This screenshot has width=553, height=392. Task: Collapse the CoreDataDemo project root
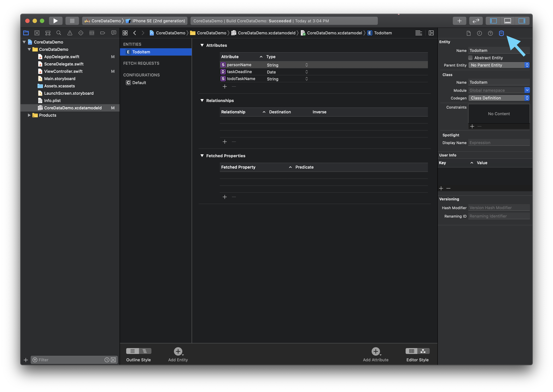click(24, 42)
